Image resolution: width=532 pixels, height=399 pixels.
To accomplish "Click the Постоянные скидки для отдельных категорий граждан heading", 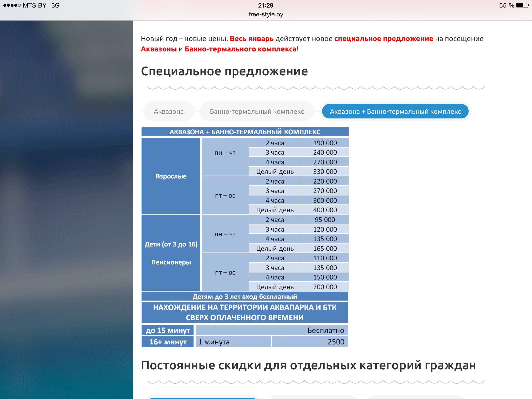I will (x=309, y=365).
